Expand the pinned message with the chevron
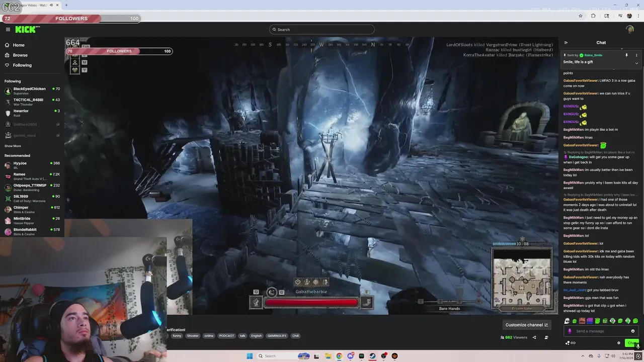This screenshot has height=362, width=644. pos(636,63)
